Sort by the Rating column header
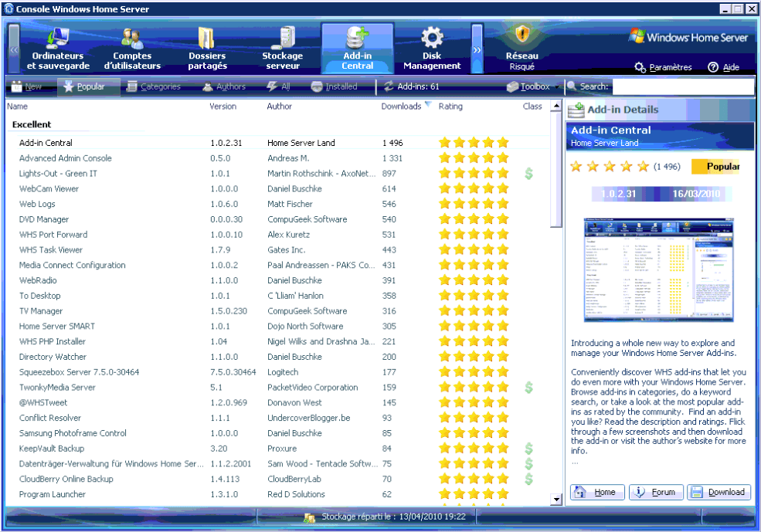The height and width of the screenshot is (532, 761). (x=450, y=107)
